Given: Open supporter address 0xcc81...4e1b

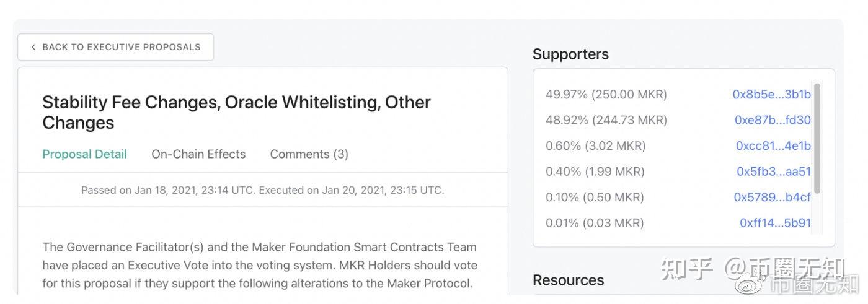Looking at the screenshot, I should pyautogui.click(x=773, y=146).
